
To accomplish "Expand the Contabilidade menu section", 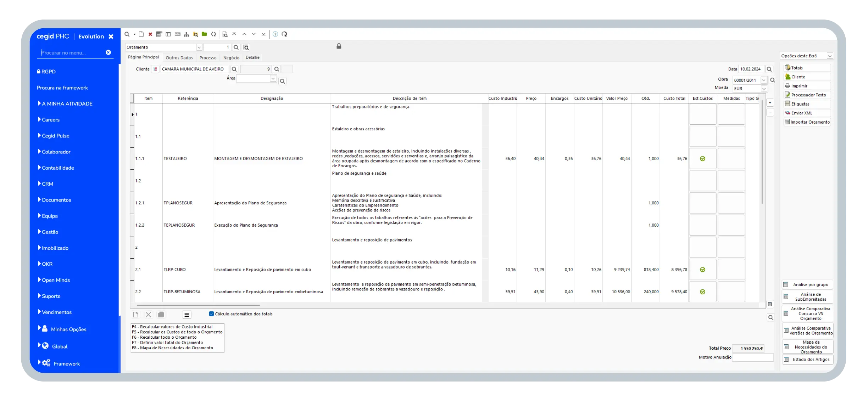I will pos(56,168).
